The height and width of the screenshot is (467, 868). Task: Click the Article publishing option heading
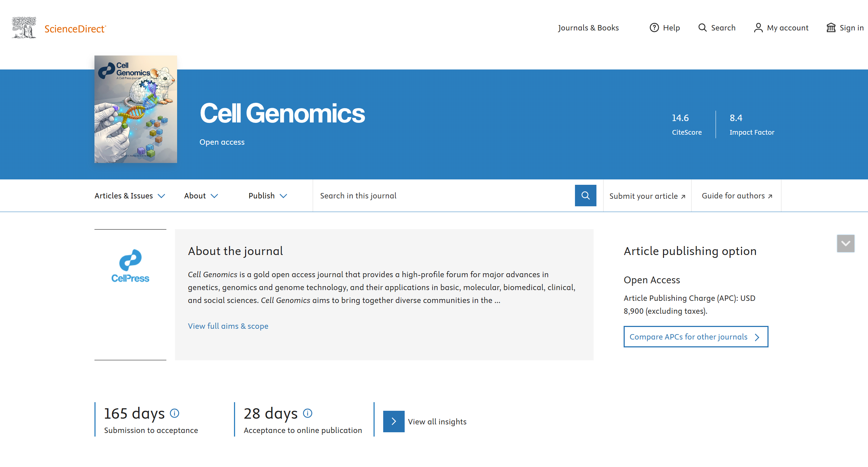(x=690, y=251)
